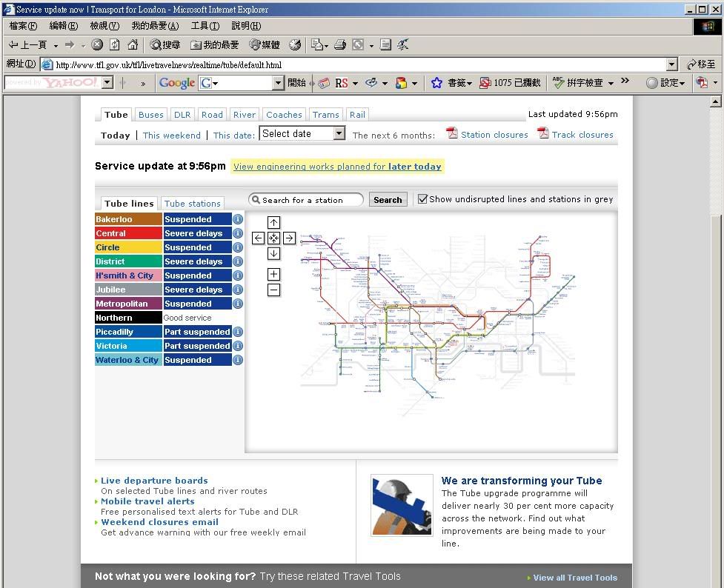Screen dimensions: 724x588
Task: Select the Northern line black bar
Action: tap(128, 318)
